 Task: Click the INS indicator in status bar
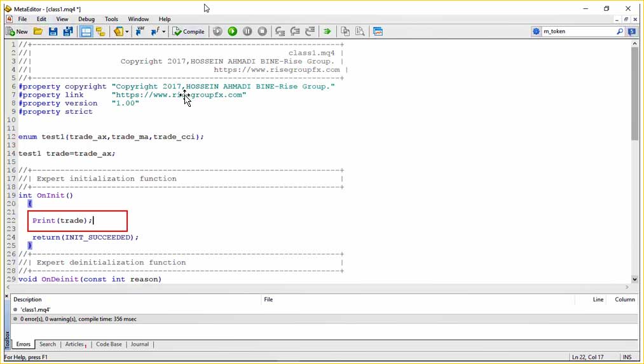point(627,357)
